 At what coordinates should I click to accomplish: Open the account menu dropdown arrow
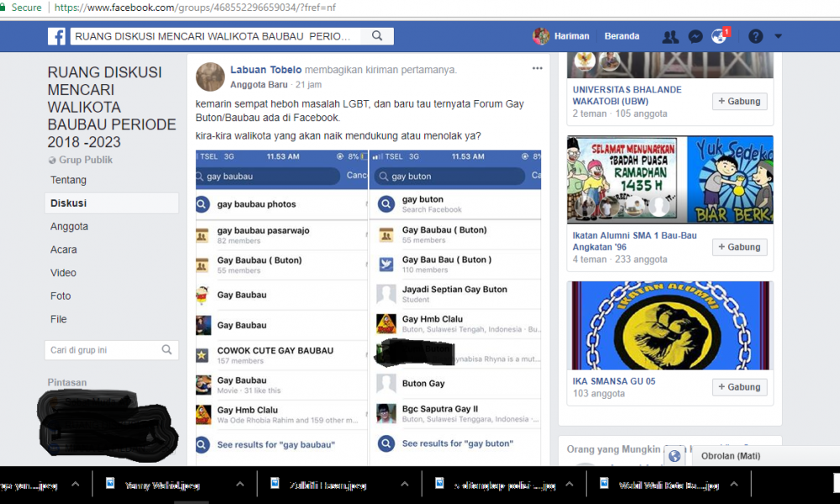point(778,36)
